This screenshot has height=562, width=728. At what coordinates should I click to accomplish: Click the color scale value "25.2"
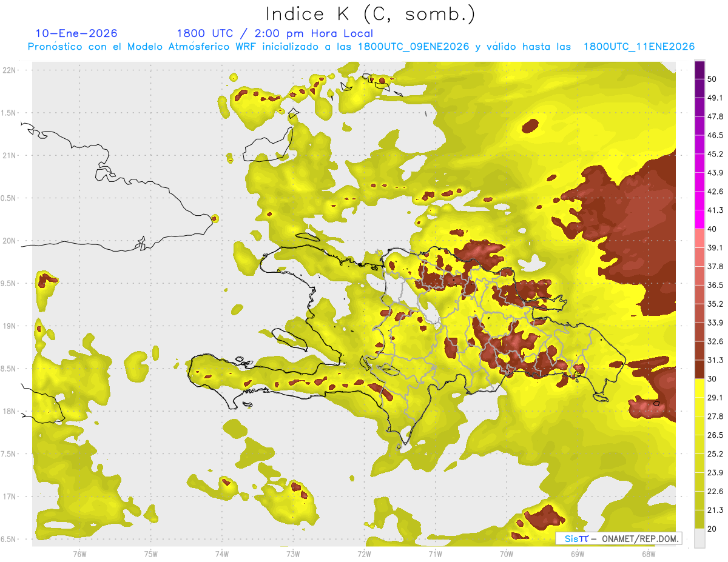[716, 454]
